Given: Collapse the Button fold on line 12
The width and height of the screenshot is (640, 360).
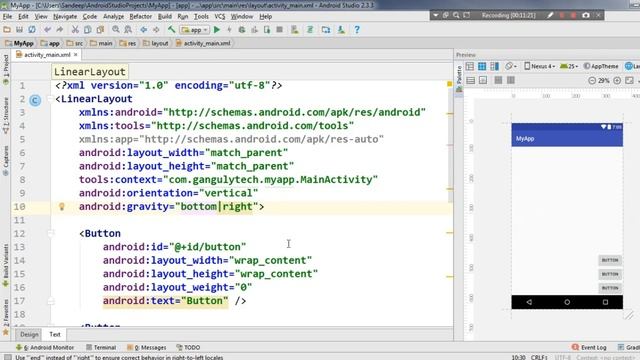Looking at the screenshot, I should pyautogui.click(x=51, y=233).
